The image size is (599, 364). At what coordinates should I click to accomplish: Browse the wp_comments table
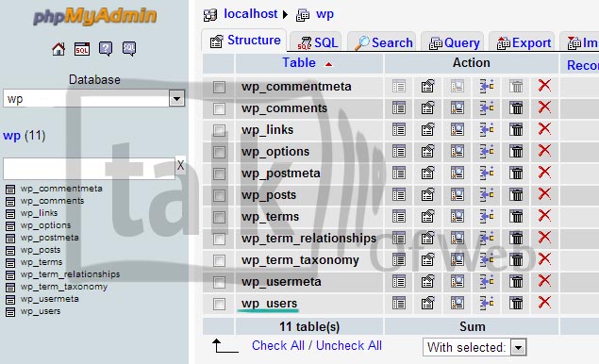tap(398, 108)
